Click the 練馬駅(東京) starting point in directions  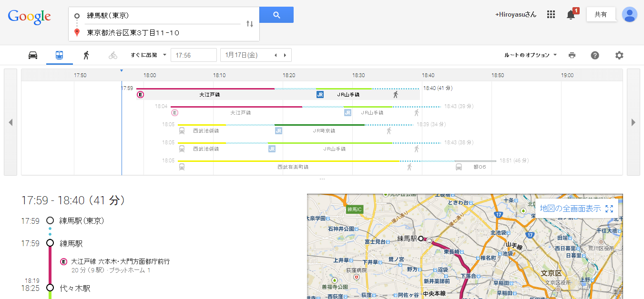pos(82,221)
